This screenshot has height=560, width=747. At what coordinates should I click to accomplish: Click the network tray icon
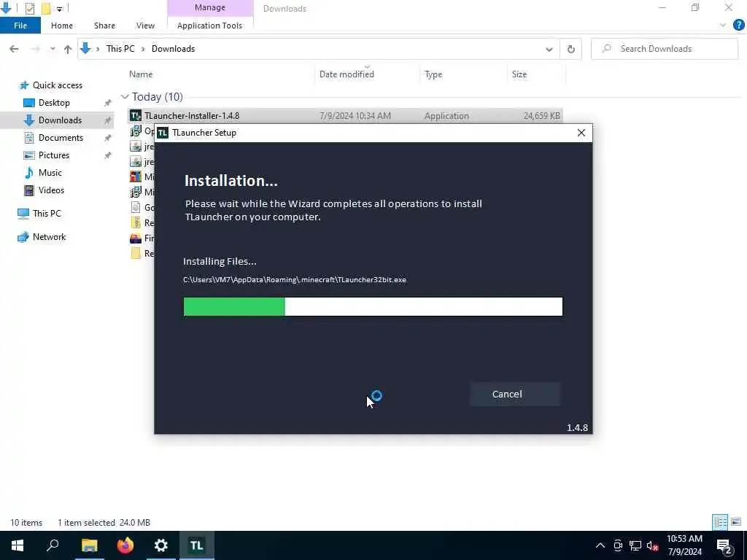coord(635,545)
